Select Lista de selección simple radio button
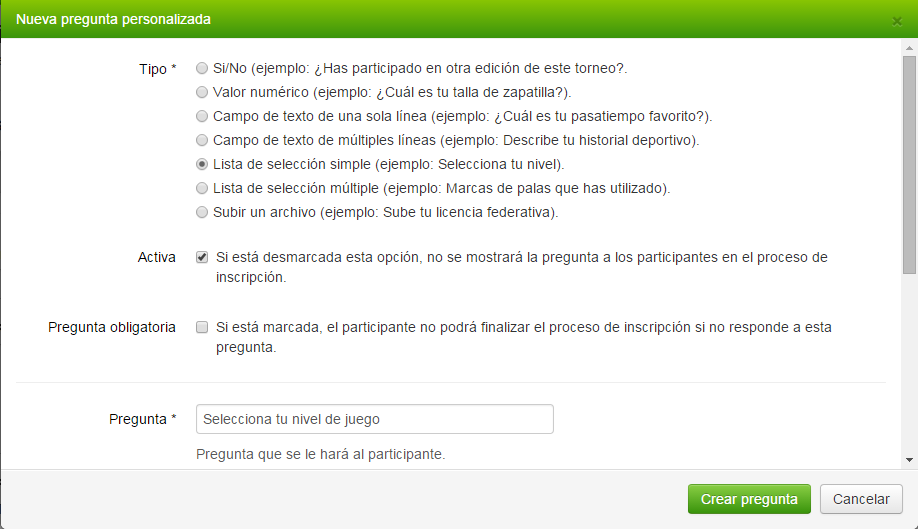The image size is (918, 529). coord(202,164)
